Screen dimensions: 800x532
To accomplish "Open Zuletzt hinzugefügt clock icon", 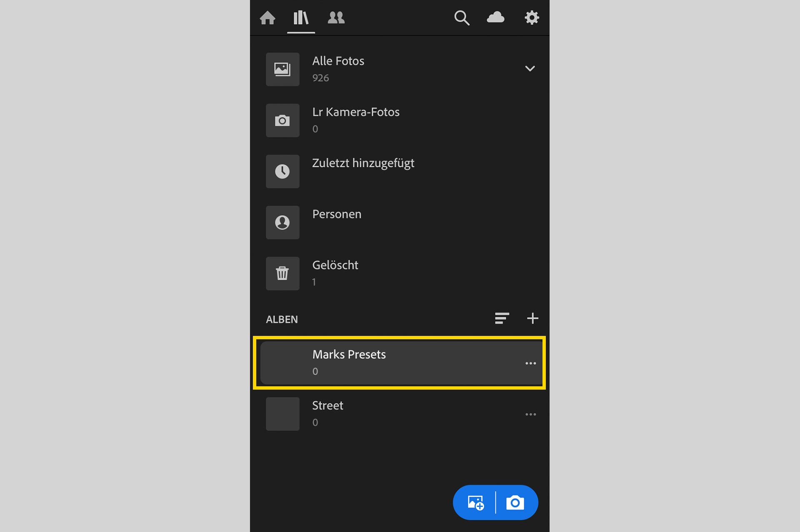I will 282,172.
